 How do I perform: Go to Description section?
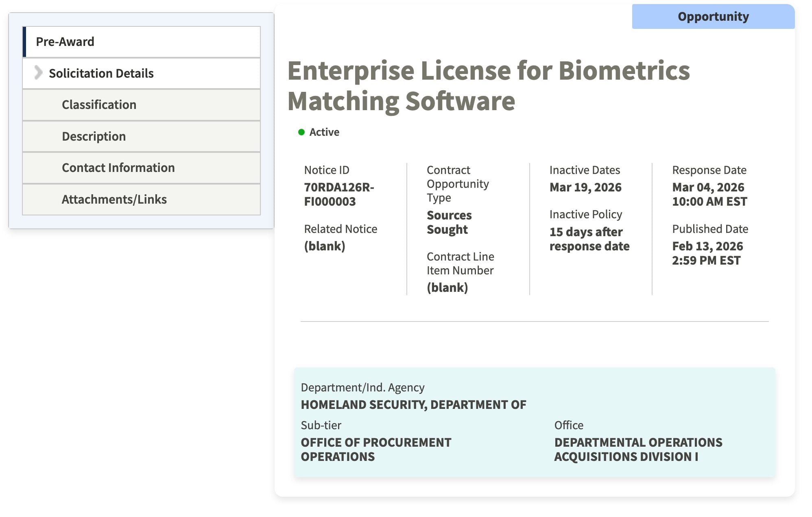coord(94,136)
